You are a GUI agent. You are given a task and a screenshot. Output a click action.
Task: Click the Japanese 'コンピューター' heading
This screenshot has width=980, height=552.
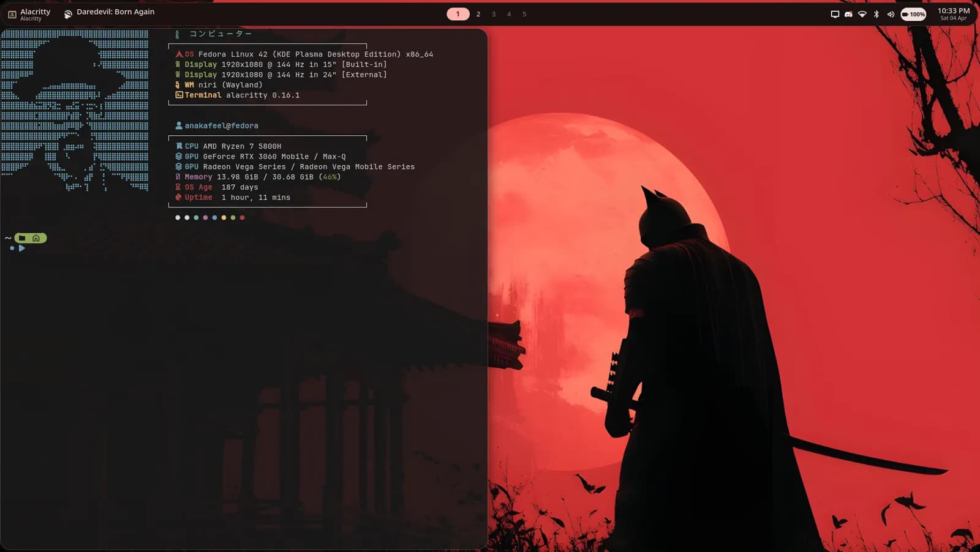[221, 34]
